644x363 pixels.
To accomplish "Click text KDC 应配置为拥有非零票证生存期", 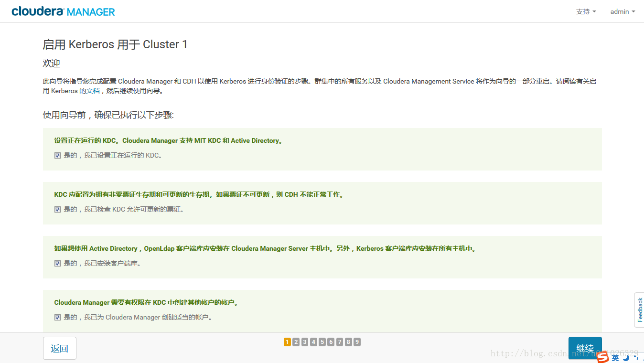I will (x=199, y=195).
